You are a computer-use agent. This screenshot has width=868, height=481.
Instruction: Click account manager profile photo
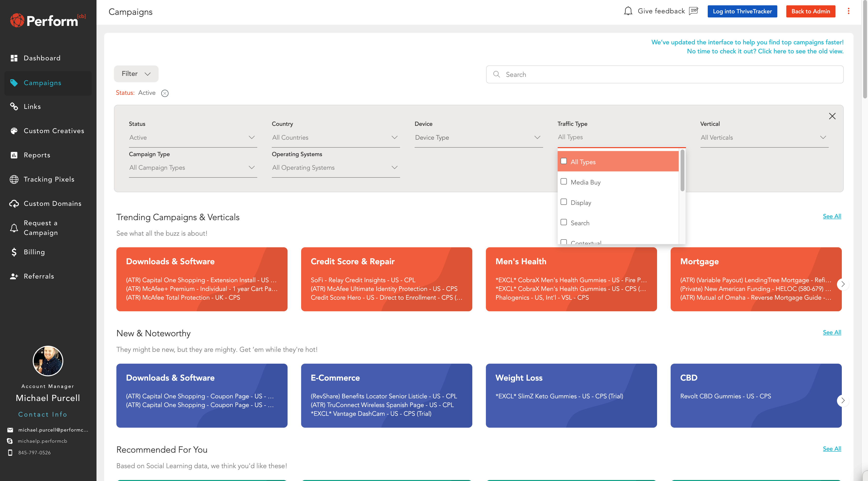point(48,361)
